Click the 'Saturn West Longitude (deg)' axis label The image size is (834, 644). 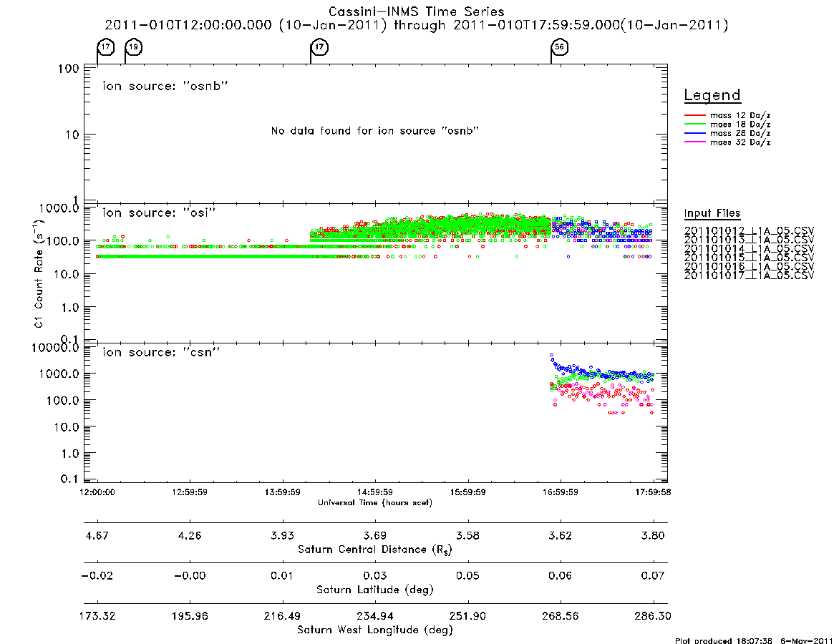375,630
